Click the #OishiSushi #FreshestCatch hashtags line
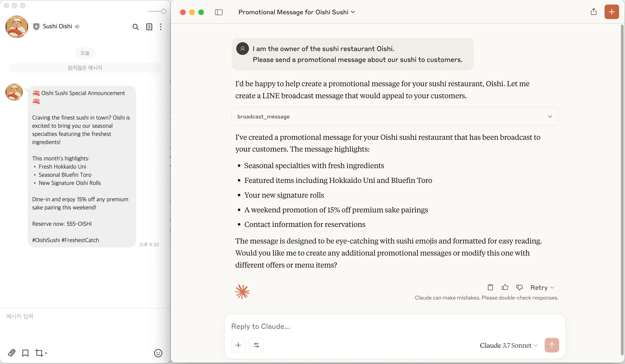The width and height of the screenshot is (625, 364). pyautogui.click(x=66, y=240)
